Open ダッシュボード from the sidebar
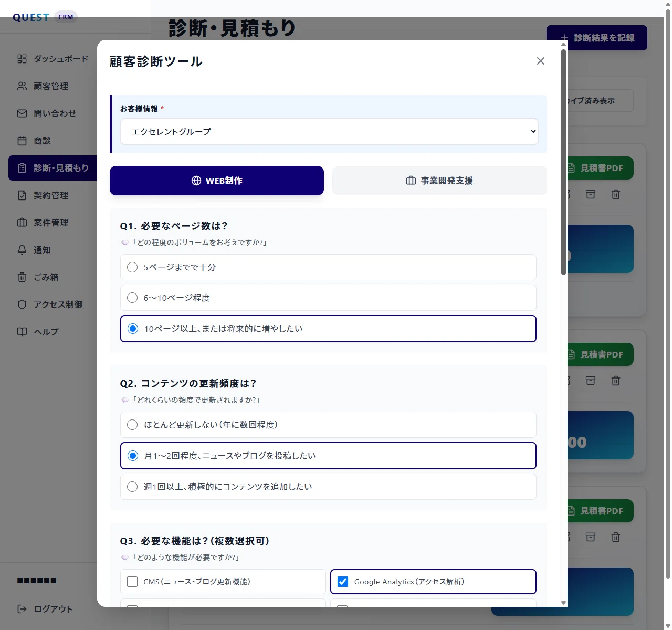Screen dimensions: 672x630 click(52, 59)
